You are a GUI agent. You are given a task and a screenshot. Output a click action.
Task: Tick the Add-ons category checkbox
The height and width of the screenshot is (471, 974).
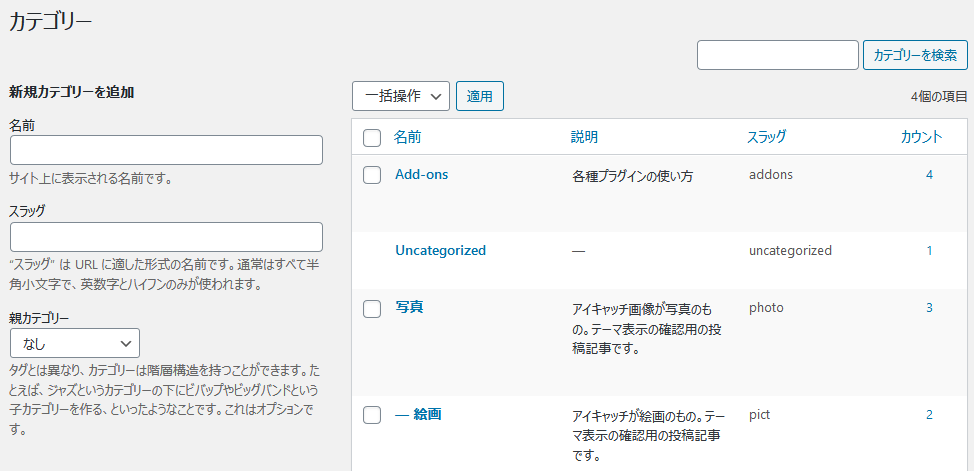point(371,175)
